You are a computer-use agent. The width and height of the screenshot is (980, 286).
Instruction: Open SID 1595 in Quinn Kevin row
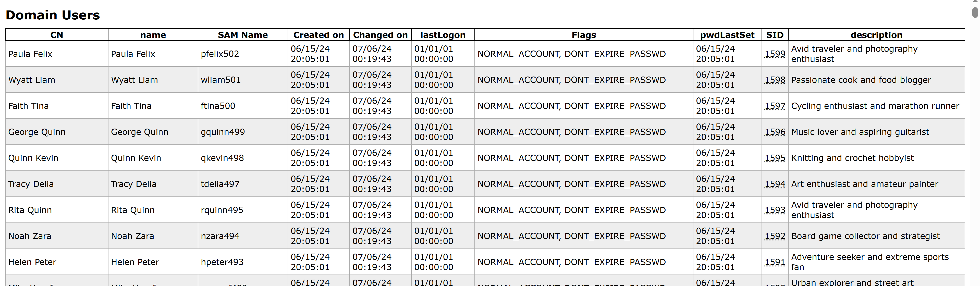pyautogui.click(x=775, y=158)
